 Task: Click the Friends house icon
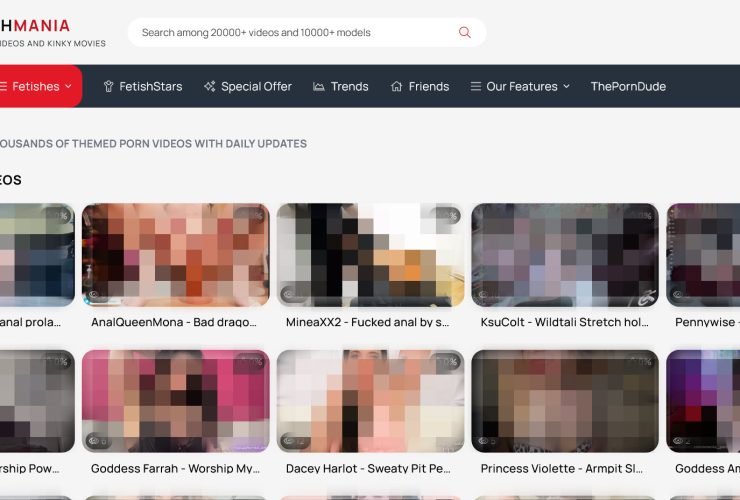[397, 87]
